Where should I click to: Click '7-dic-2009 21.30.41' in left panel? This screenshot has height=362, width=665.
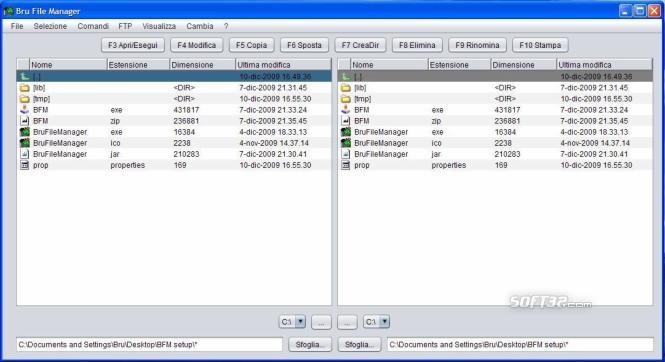pos(273,154)
